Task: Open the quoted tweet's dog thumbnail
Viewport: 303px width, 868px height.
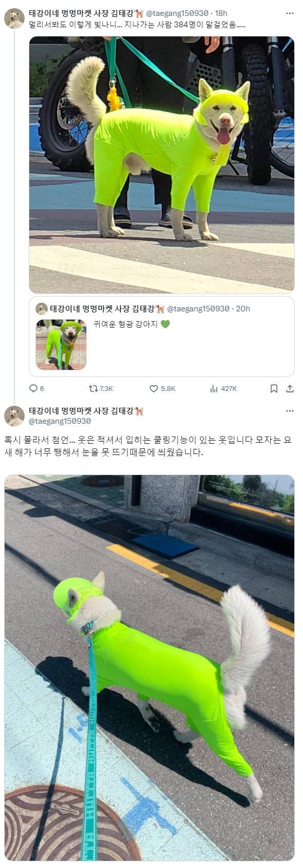Action: click(61, 345)
